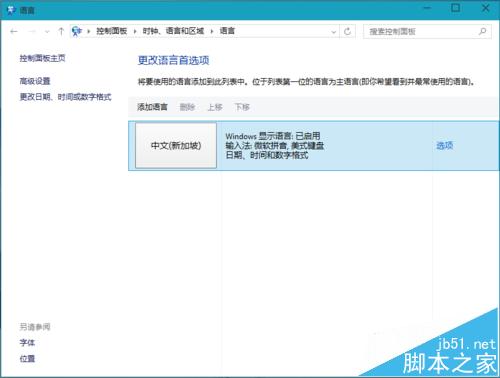The width and height of the screenshot is (500, 378).
Task: Click 上移 toolbar button
Action: 215,107
